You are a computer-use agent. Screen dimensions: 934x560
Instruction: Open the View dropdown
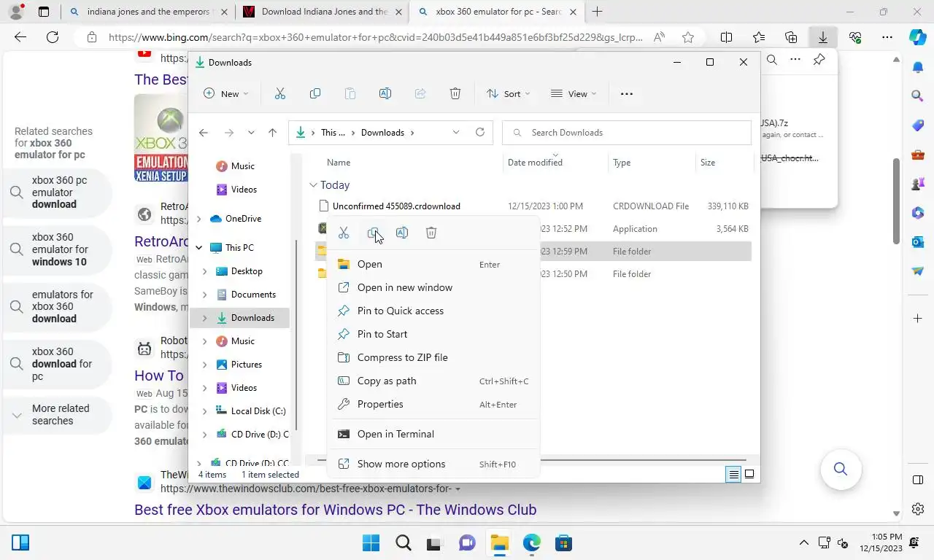574,93
